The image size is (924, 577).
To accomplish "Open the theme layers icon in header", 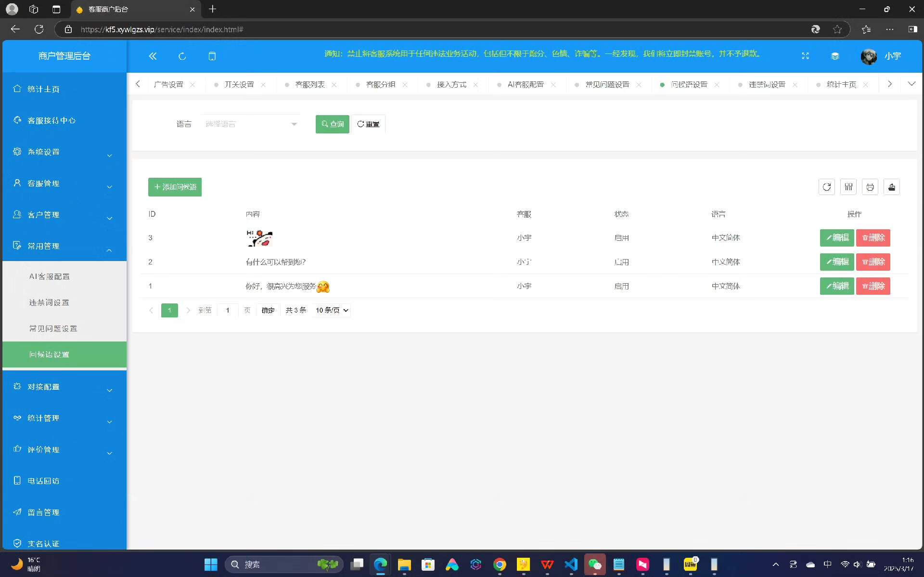I will [835, 56].
